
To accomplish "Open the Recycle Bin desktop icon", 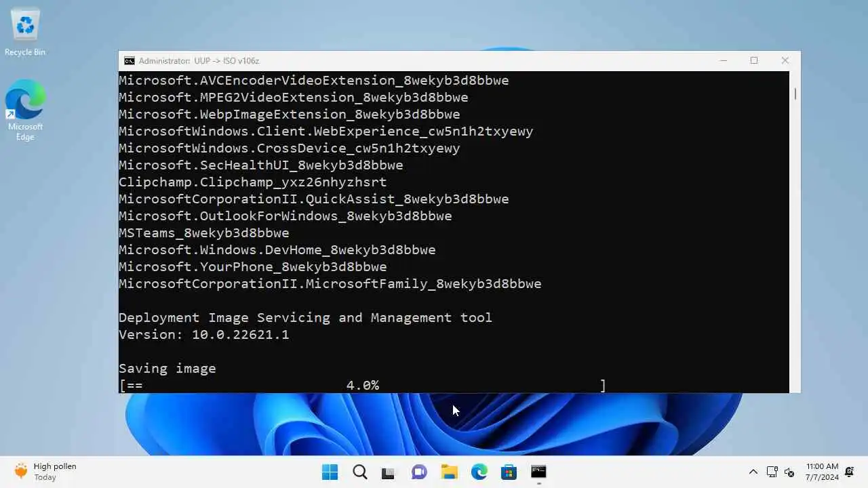I will point(25,33).
